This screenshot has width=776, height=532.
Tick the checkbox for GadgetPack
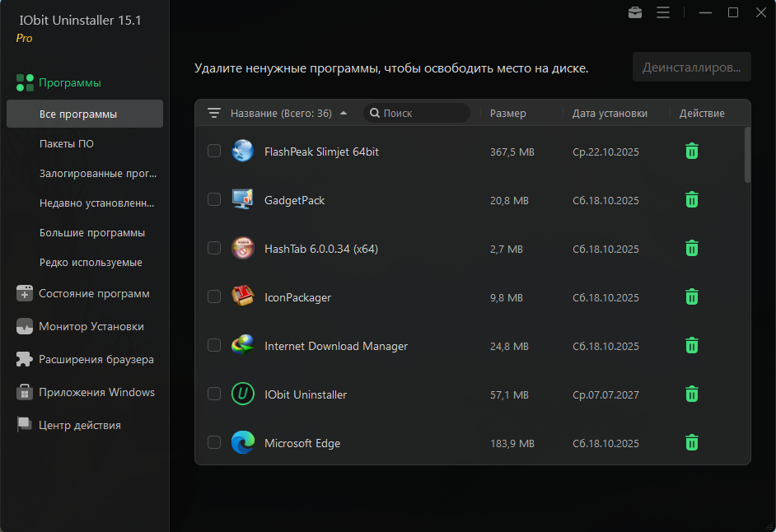pos(214,200)
